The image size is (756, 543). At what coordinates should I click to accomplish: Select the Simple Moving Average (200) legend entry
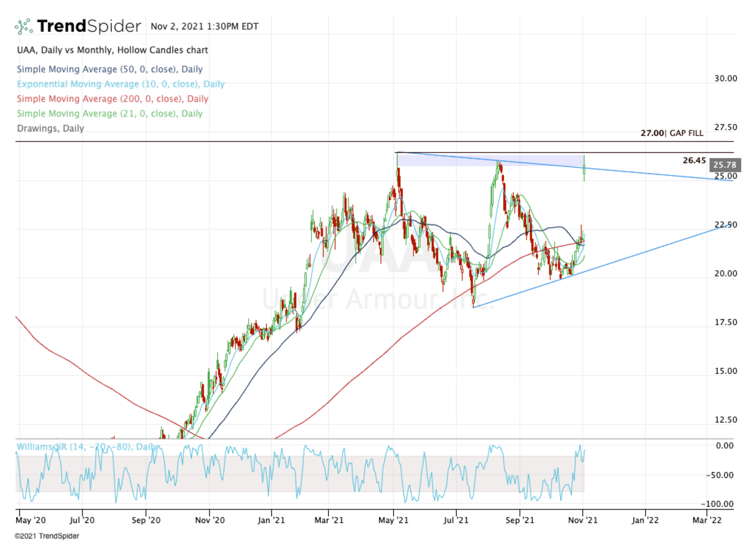[x=112, y=99]
